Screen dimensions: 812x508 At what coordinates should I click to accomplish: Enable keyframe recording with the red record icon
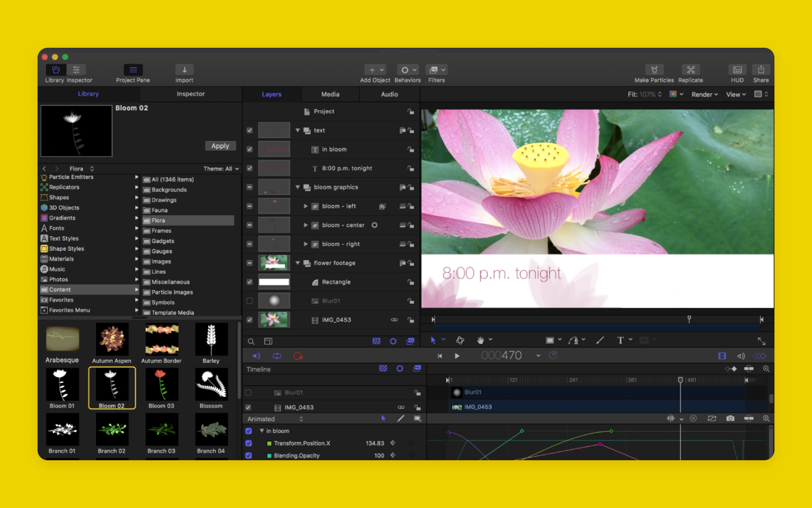pyautogui.click(x=298, y=356)
